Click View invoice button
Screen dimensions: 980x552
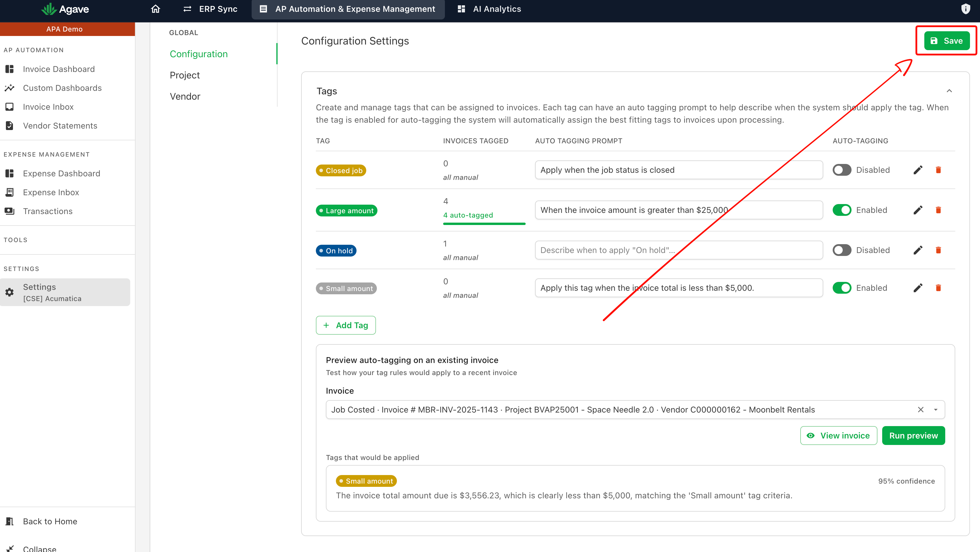click(x=839, y=436)
